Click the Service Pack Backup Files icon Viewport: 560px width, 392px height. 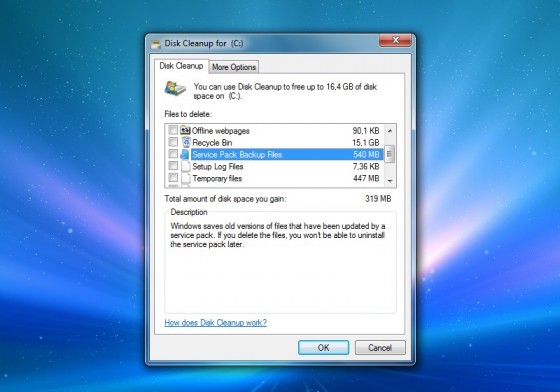[x=185, y=154]
